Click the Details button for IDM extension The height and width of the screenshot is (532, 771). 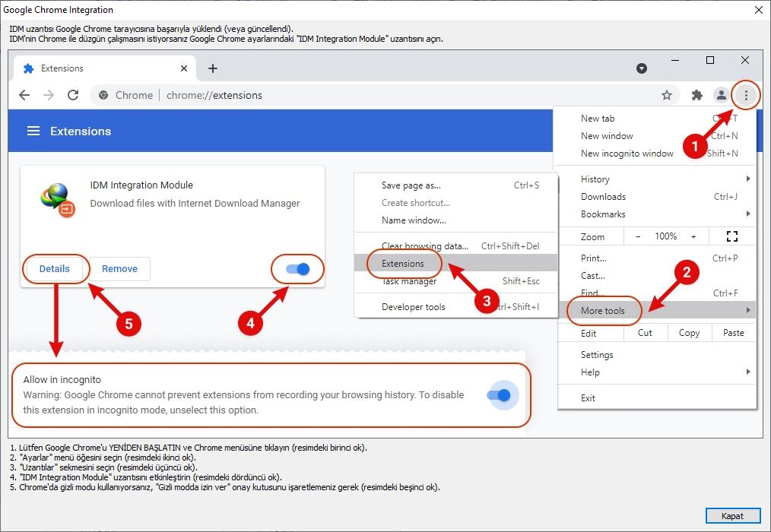tap(55, 269)
